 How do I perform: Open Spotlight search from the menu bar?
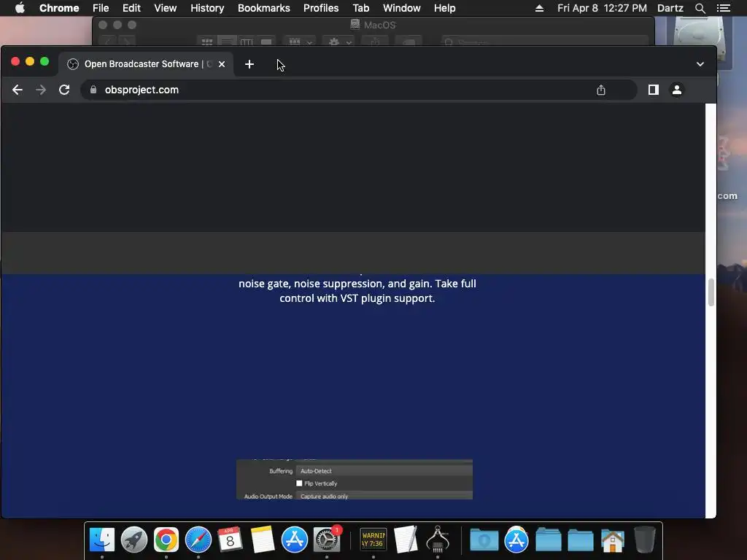700,8
